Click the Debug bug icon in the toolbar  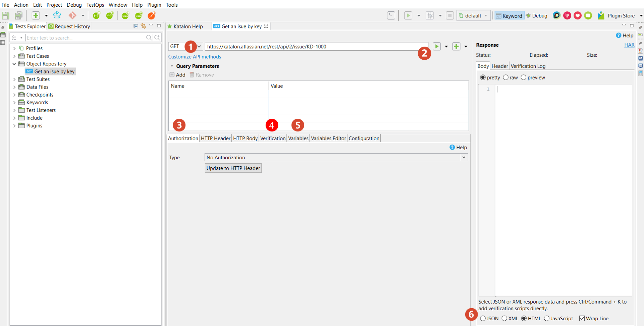[x=430, y=15]
